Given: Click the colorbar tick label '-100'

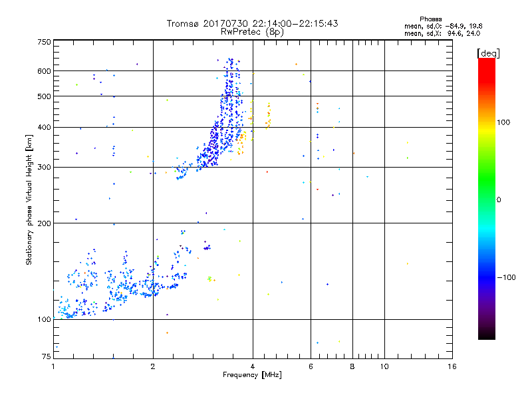Looking at the screenshot, I should pyautogui.click(x=506, y=277).
